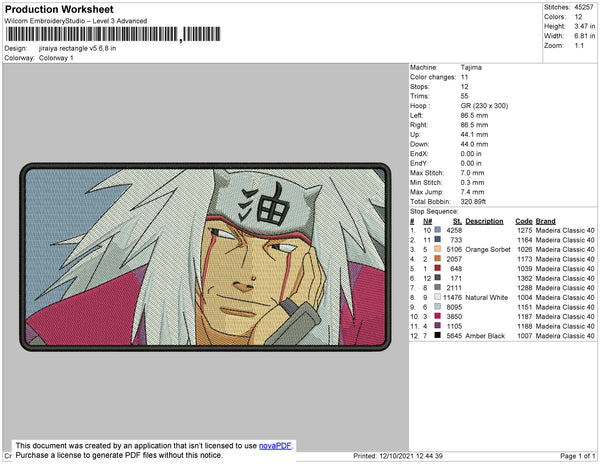Select the Amber Black color swatch
This screenshot has width=600, height=464.
(437, 335)
